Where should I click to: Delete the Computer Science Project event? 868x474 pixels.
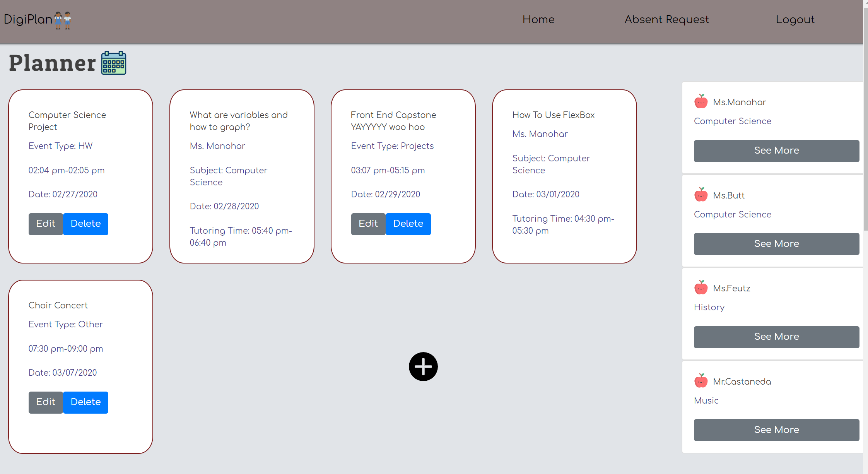pyautogui.click(x=85, y=224)
